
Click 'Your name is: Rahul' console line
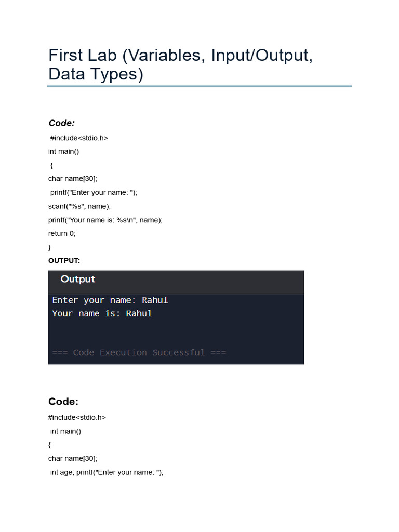click(x=102, y=314)
